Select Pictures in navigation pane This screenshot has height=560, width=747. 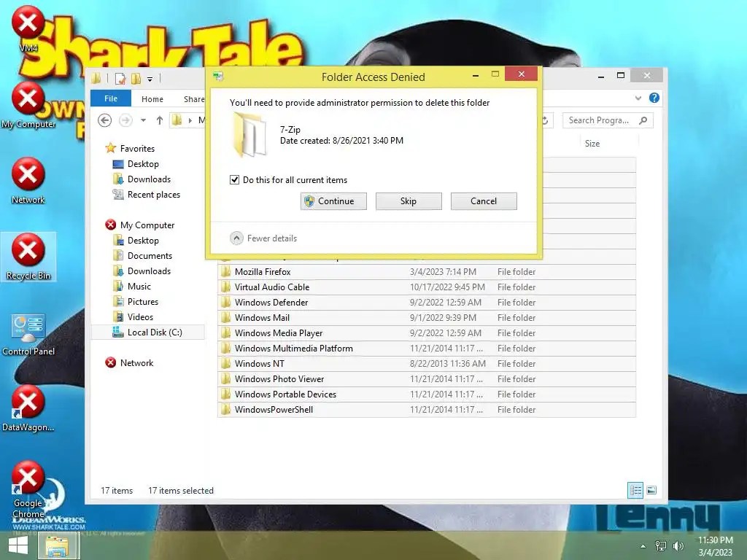click(x=142, y=301)
